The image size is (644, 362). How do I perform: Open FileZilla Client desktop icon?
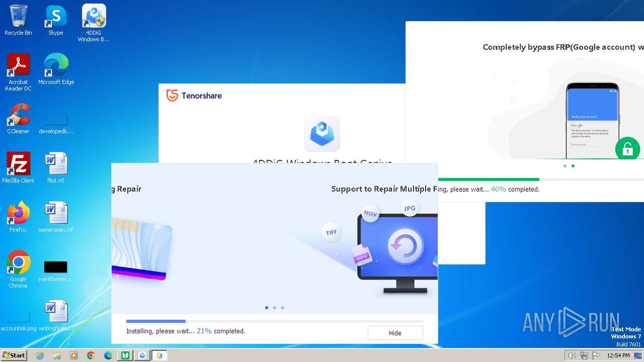pyautogui.click(x=18, y=168)
